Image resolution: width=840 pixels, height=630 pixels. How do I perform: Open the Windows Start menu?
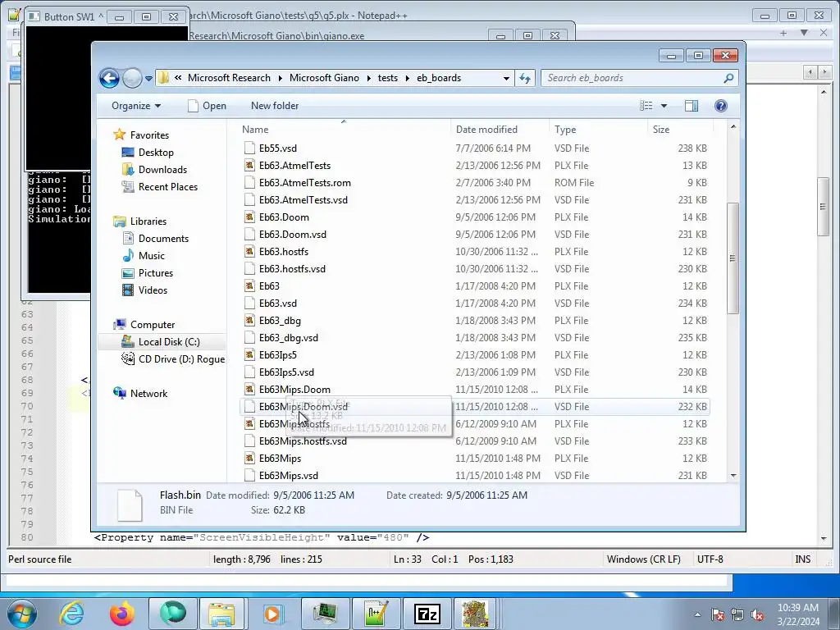point(21,614)
